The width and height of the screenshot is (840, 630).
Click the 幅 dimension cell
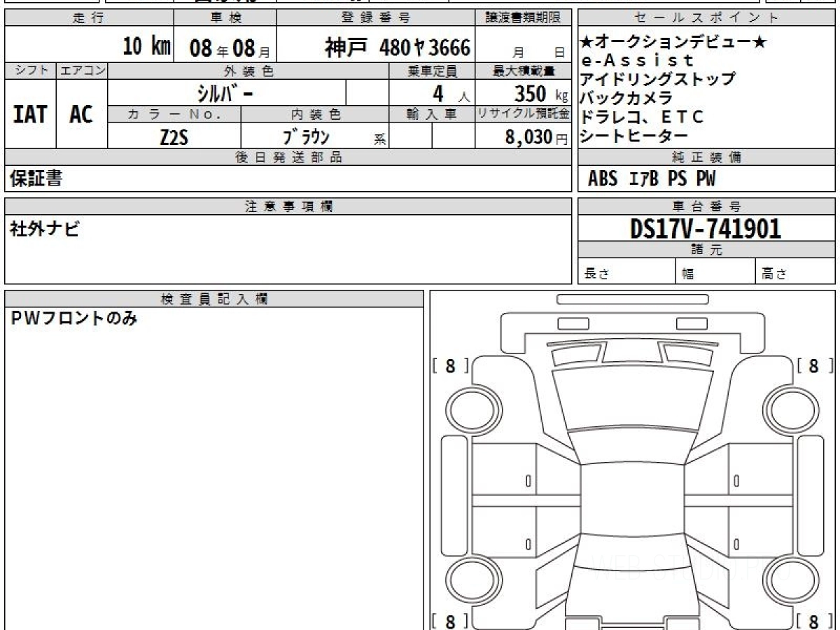click(x=715, y=272)
